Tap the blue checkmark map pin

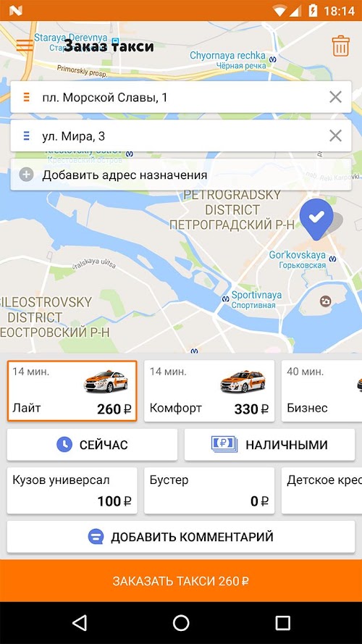pos(316,219)
